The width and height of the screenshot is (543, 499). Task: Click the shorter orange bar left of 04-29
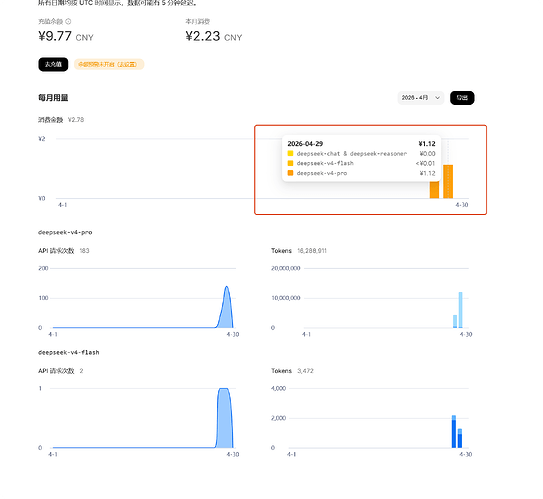pos(434,190)
